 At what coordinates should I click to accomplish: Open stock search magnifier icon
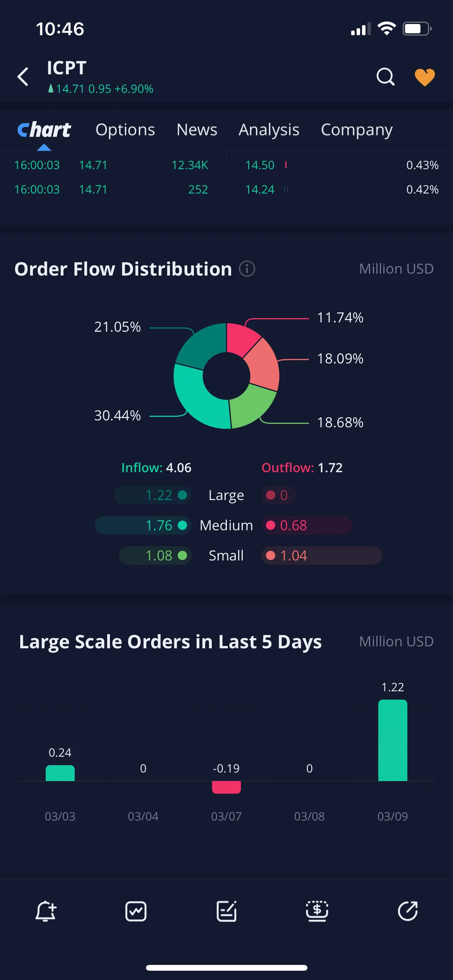point(386,77)
